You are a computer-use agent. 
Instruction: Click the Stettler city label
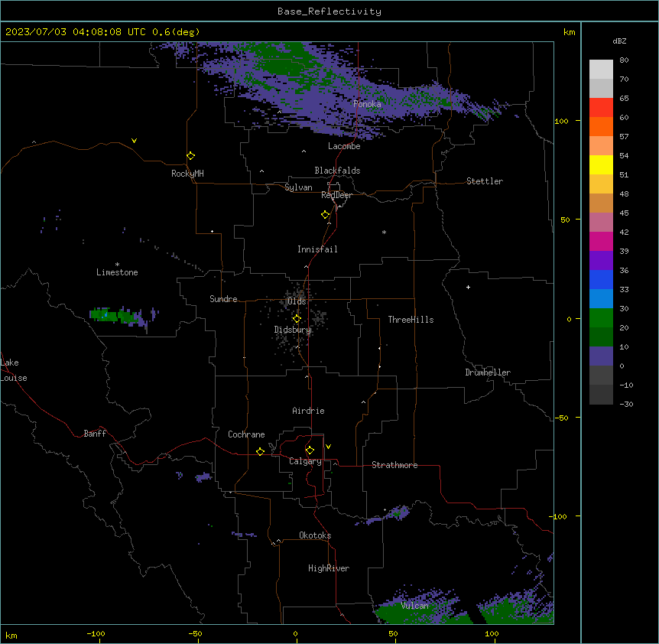[x=485, y=181]
